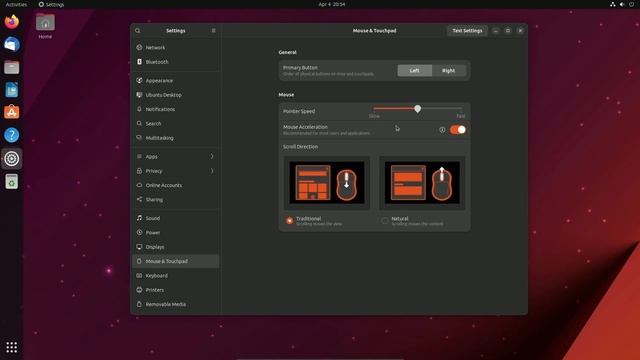The image size is (640, 360).
Task: Set primary button to Left
Action: point(414,71)
